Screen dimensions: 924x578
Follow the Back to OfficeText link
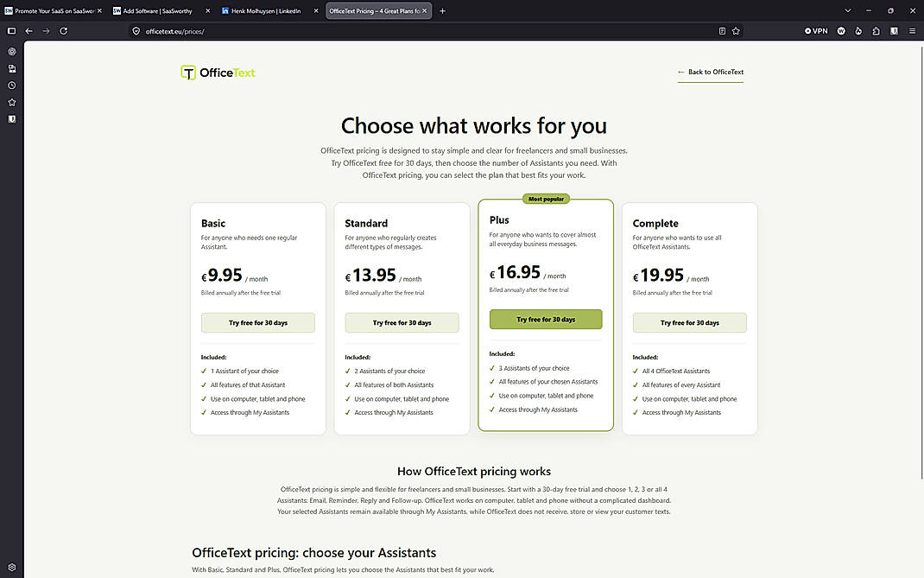pyautogui.click(x=710, y=72)
